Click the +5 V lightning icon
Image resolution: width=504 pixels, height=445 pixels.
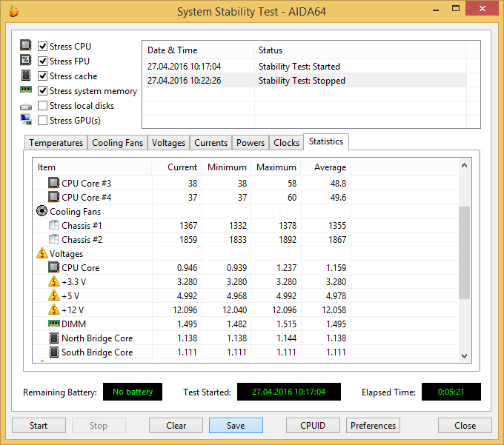point(53,295)
